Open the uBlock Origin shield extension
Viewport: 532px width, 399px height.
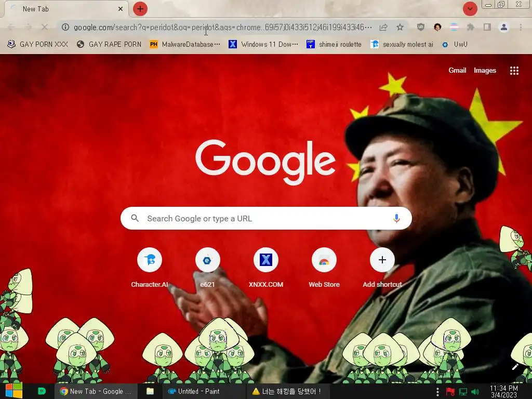tap(421, 27)
